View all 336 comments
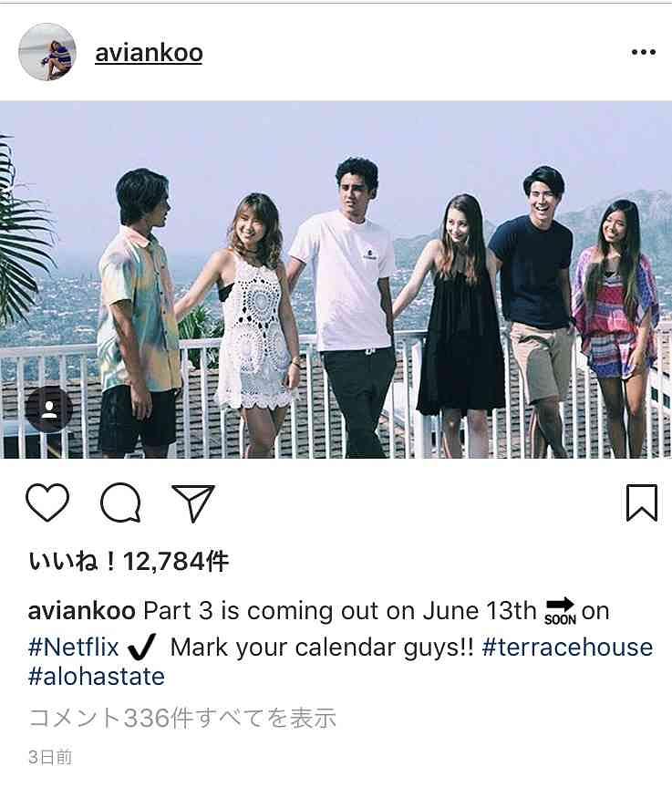This screenshot has width=672, height=808. coord(182,718)
